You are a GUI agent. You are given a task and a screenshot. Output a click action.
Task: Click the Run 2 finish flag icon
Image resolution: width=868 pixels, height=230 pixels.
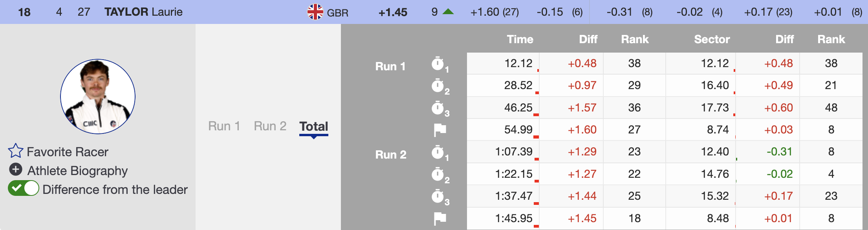(440, 218)
